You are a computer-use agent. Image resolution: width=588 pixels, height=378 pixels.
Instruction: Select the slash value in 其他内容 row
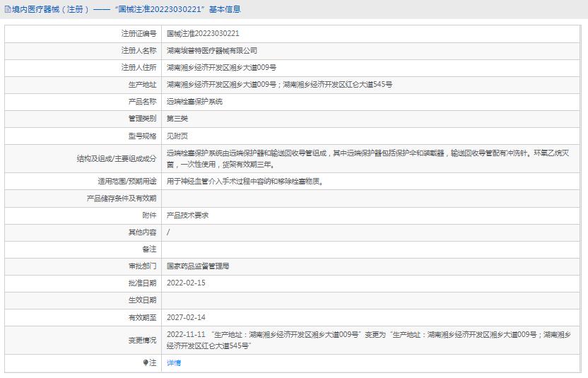pos(168,232)
